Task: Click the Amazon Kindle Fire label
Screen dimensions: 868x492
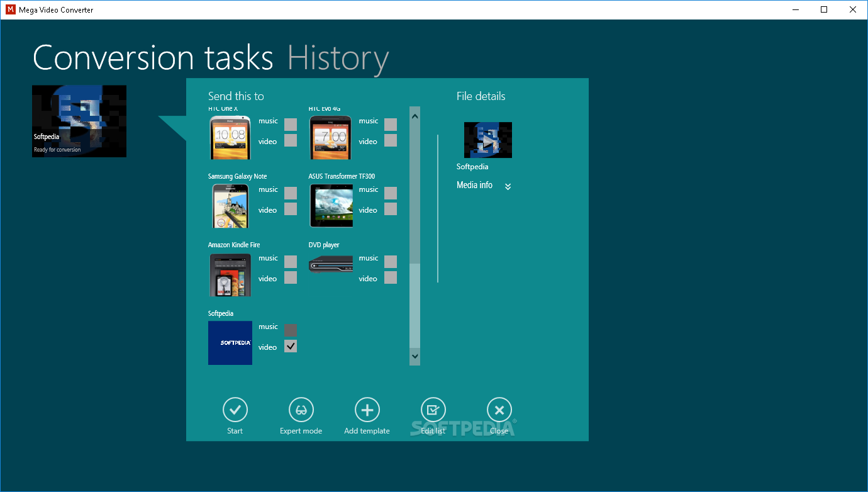Action: click(234, 245)
